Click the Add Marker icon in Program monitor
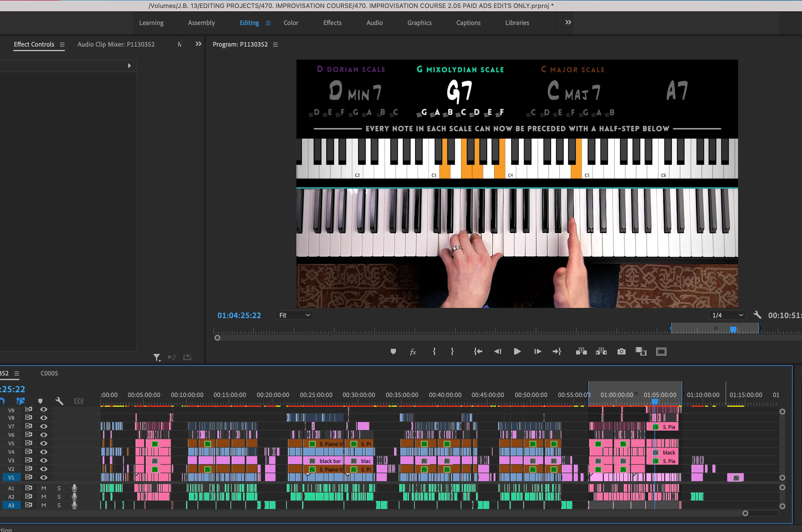Image resolution: width=802 pixels, height=532 pixels. click(x=393, y=352)
